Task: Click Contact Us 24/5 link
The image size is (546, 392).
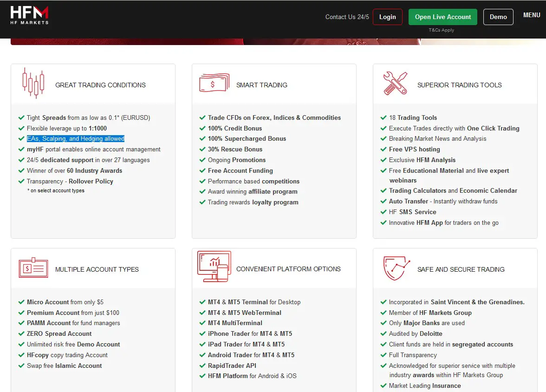Action: click(347, 17)
